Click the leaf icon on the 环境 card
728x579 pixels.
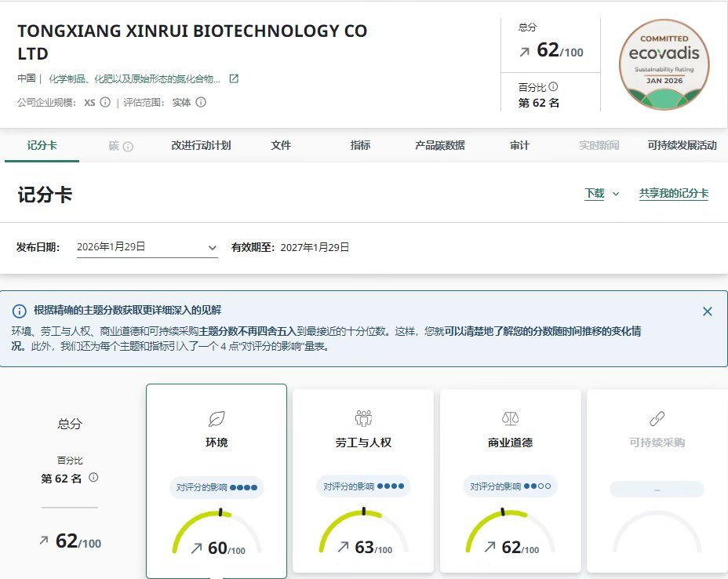pyautogui.click(x=217, y=419)
